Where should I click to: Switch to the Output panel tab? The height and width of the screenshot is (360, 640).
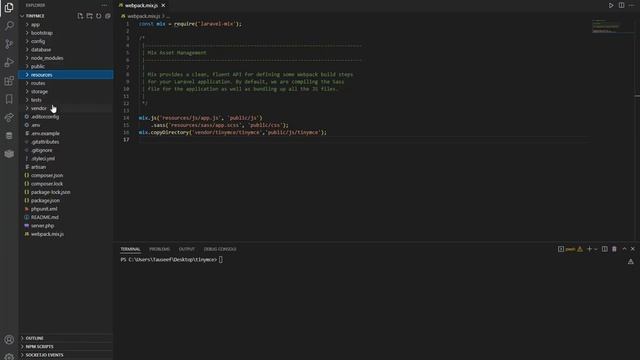coord(187,249)
